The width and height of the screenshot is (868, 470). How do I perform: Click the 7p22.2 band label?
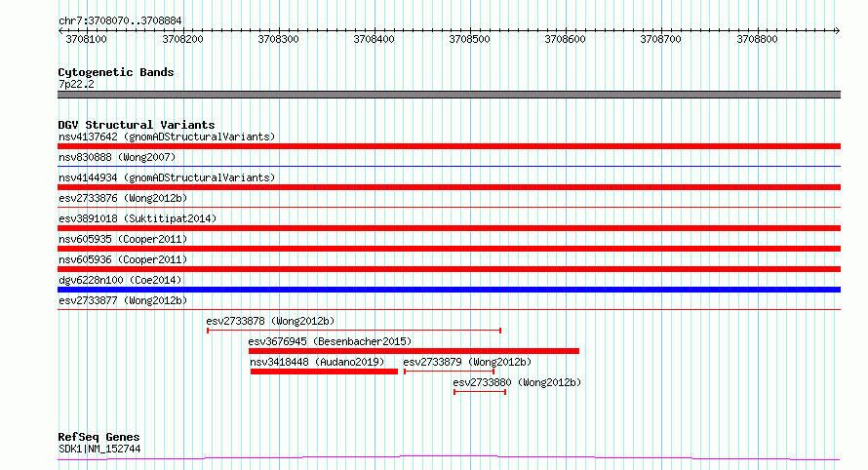tap(76, 84)
